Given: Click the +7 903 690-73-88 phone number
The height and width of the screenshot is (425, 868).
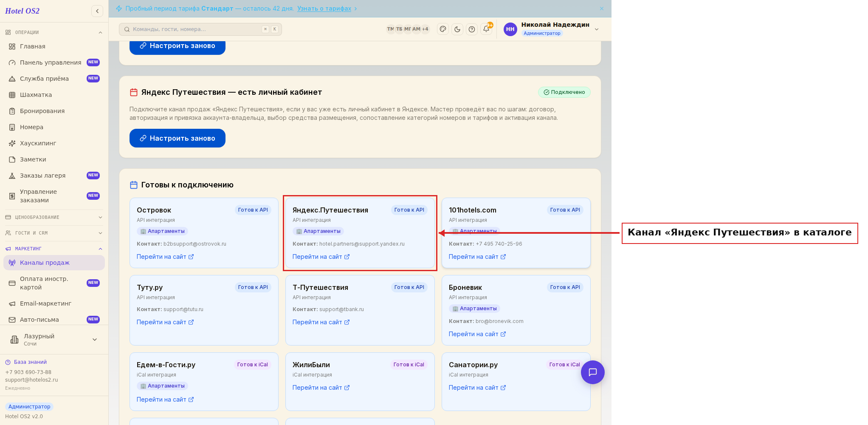Looking at the screenshot, I should pos(28,372).
